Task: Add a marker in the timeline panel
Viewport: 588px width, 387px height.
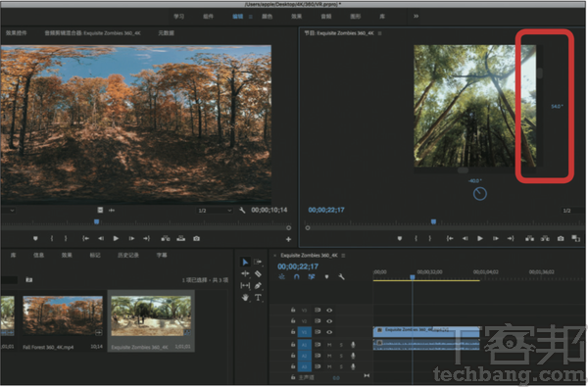Action: [326, 277]
